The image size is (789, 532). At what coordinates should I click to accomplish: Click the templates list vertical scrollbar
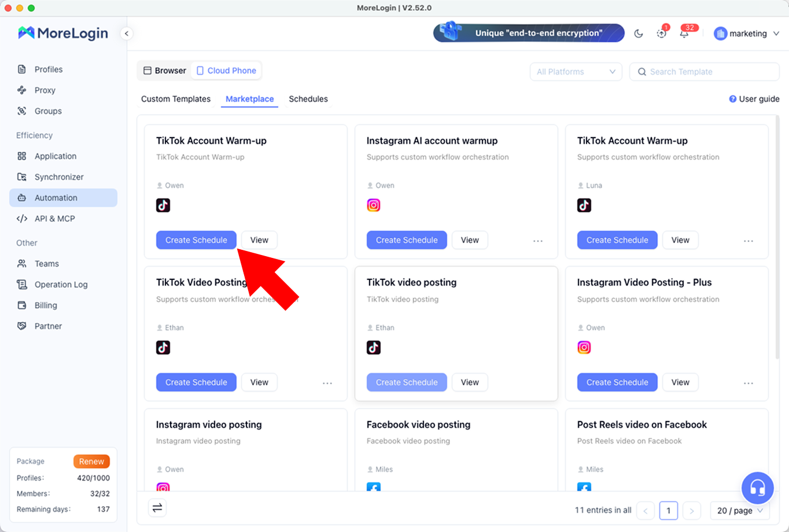click(x=777, y=237)
